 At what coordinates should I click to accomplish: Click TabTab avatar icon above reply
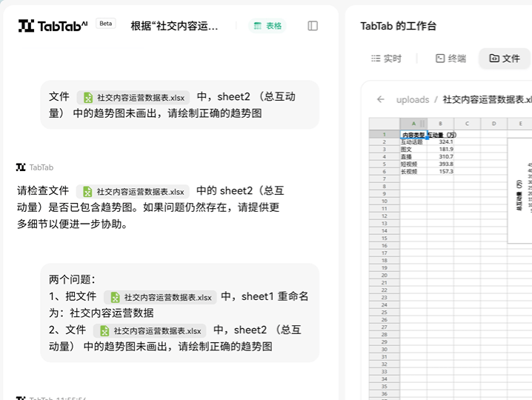pos(21,167)
